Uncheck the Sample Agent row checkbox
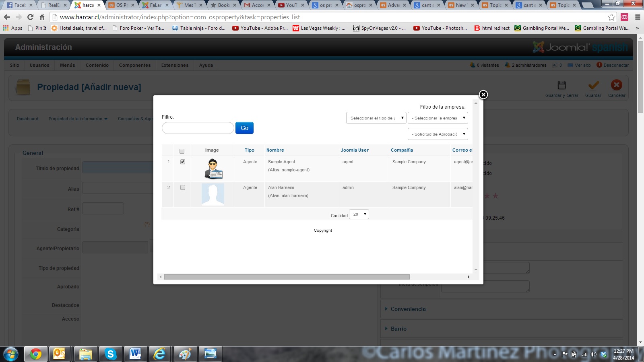Image resolution: width=644 pixels, height=362 pixels. [x=183, y=162]
